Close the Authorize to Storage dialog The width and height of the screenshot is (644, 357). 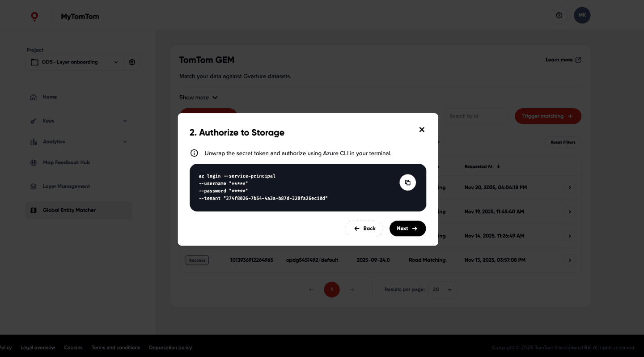[421, 130]
